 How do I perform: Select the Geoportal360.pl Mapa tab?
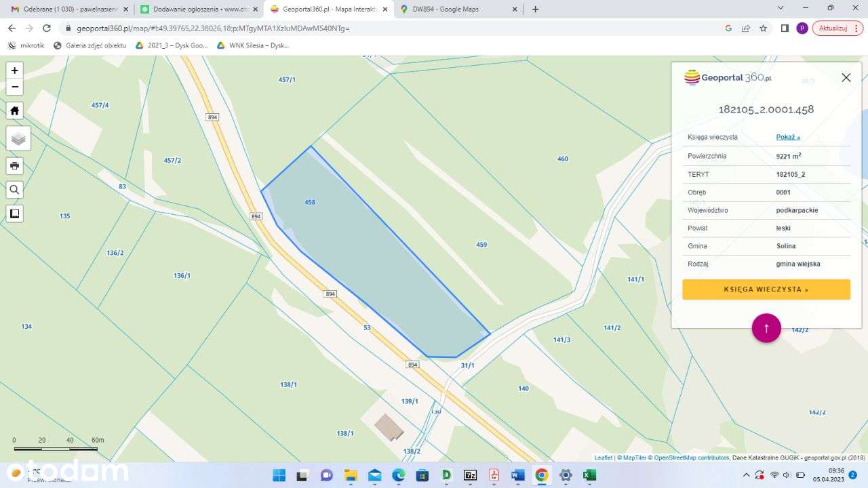328,9
